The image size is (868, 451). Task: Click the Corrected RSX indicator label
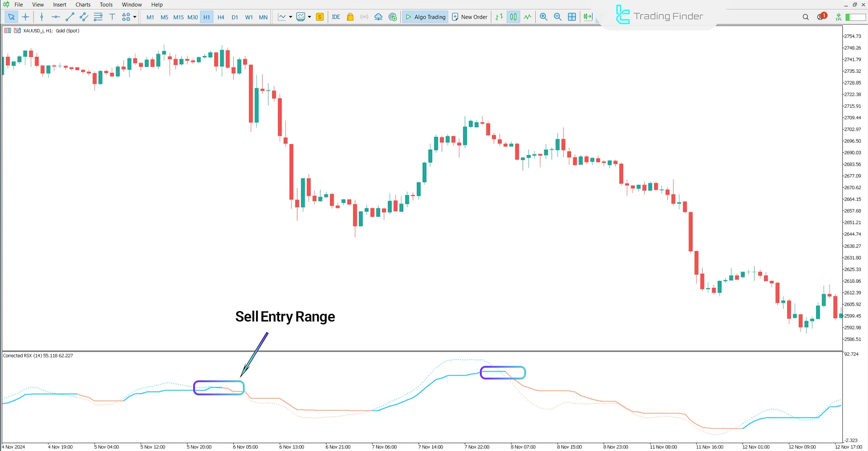[38, 355]
